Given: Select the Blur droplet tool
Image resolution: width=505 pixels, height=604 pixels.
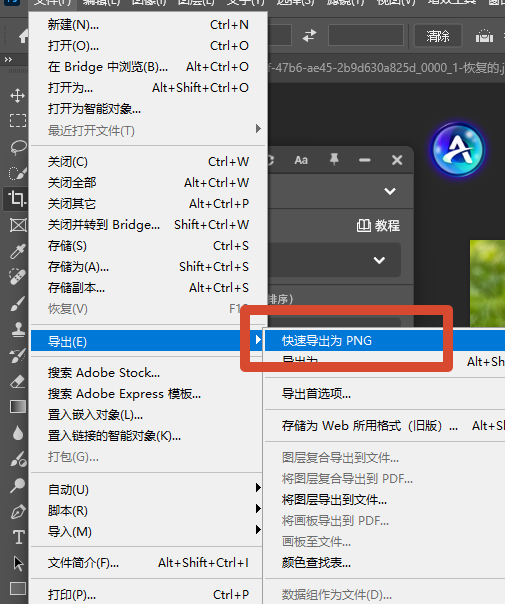Looking at the screenshot, I should [18, 433].
